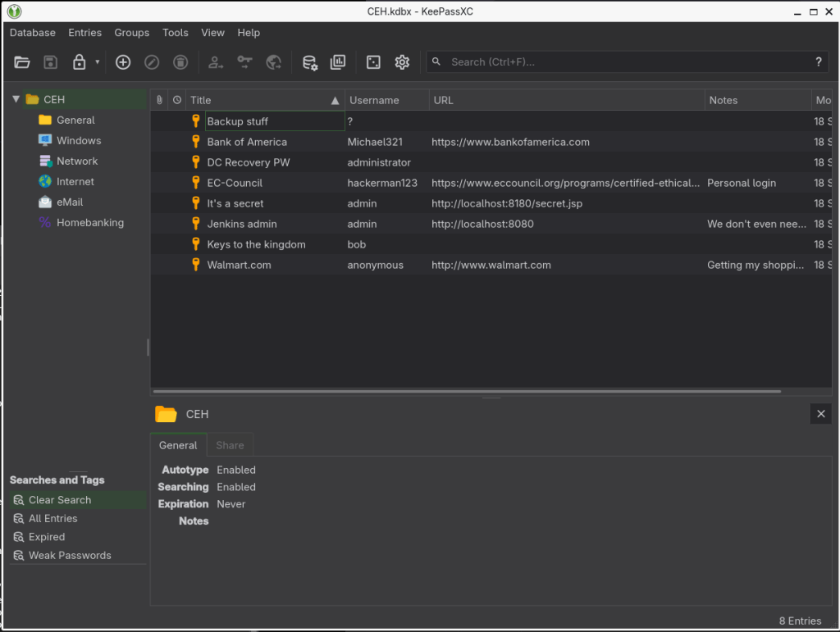
Task: Click the Open Database folder icon
Action: 22,62
